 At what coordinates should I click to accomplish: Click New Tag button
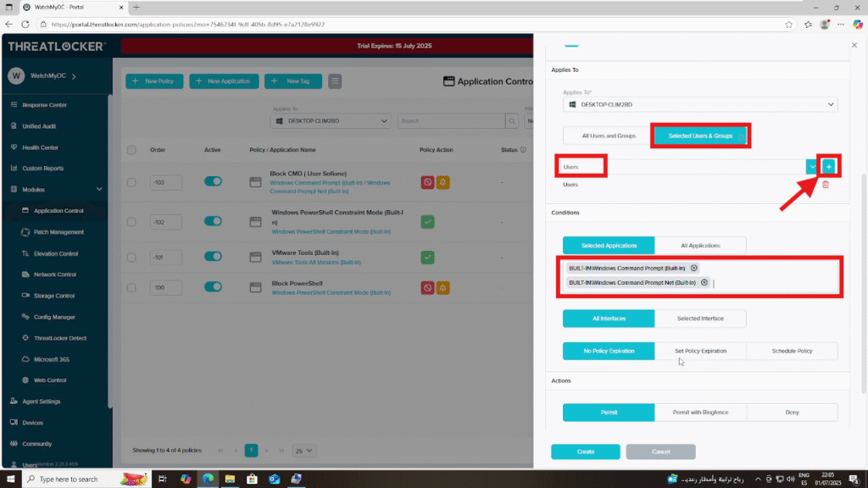click(292, 81)
